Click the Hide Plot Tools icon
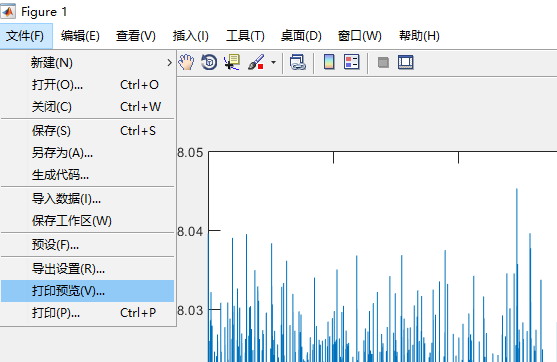This screenshot has width=557, height=362. (x=383, y=63)
